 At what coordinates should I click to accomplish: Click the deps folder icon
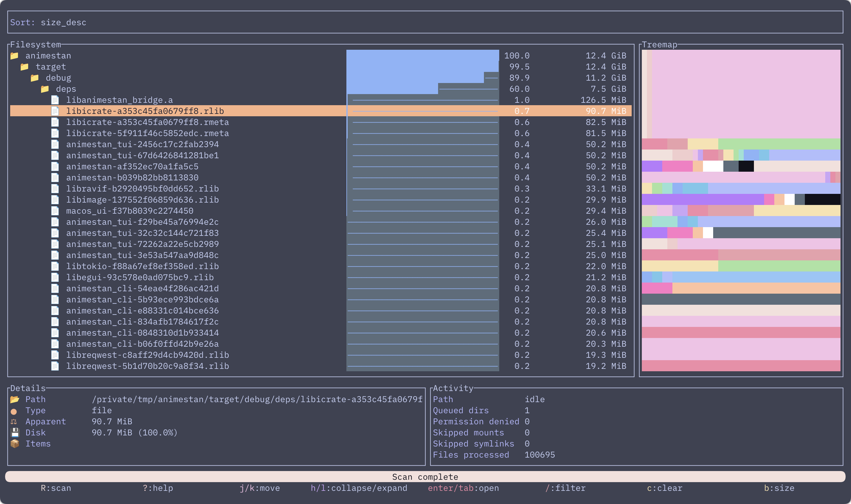(45, 89)
